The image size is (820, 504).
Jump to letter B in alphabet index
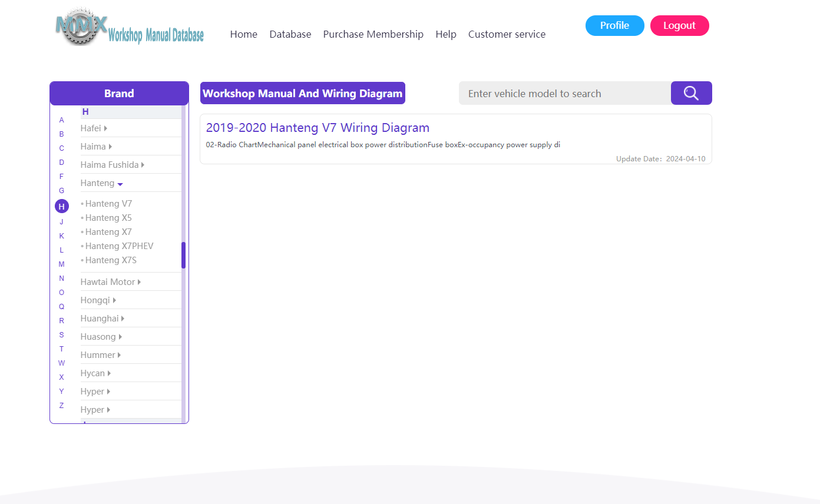point(61,134)
